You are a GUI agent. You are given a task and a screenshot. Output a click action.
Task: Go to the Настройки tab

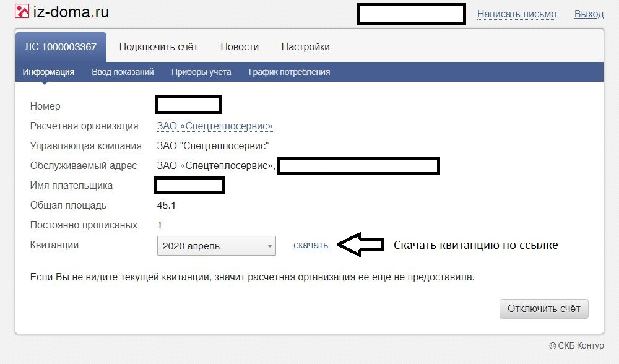(x=305, y=47)
